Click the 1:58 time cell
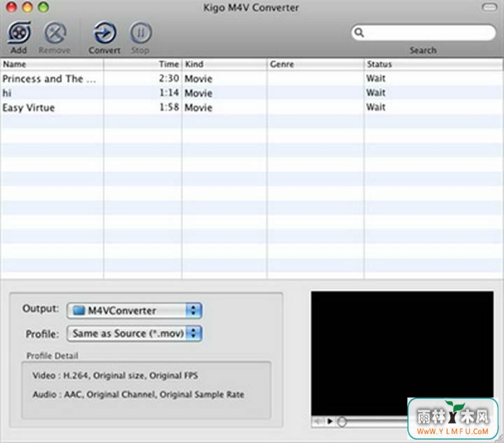The width and height of the screenshot is (504, 443). (x=169, y=107)
